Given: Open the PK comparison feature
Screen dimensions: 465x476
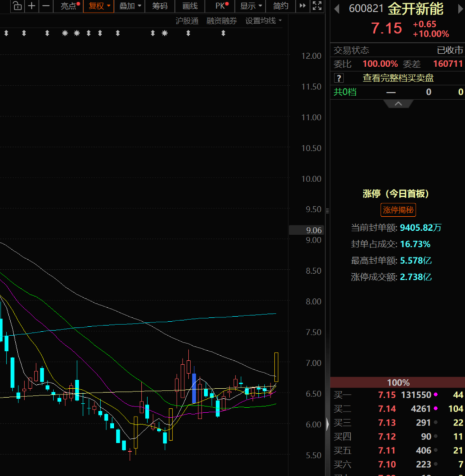Looking at the screenshot, I should pyautogui.click(x=220, y=6).
